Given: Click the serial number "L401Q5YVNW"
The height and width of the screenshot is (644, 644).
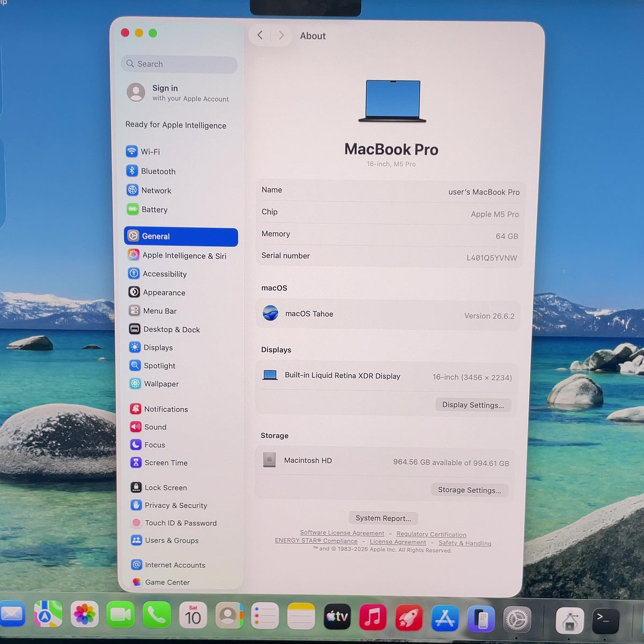Looking at the screenshot, I should tap(492, 258).
